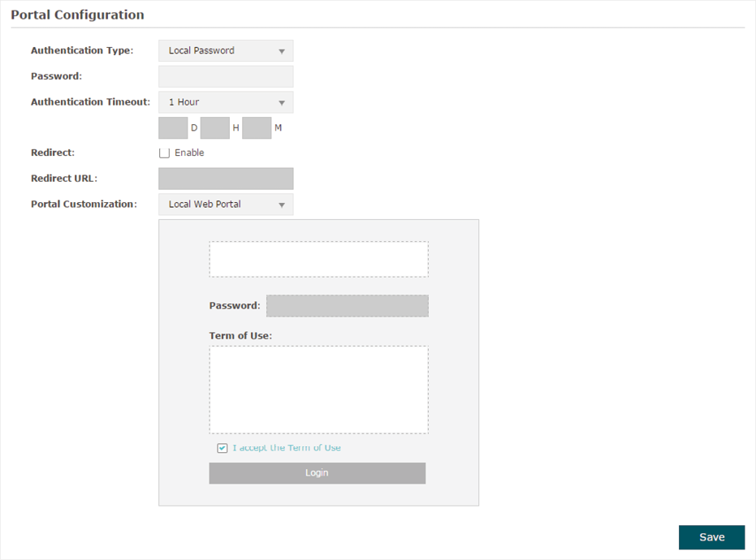Focus the Password field under Authentication Type

pyautogui.click(x=226, y=76)
